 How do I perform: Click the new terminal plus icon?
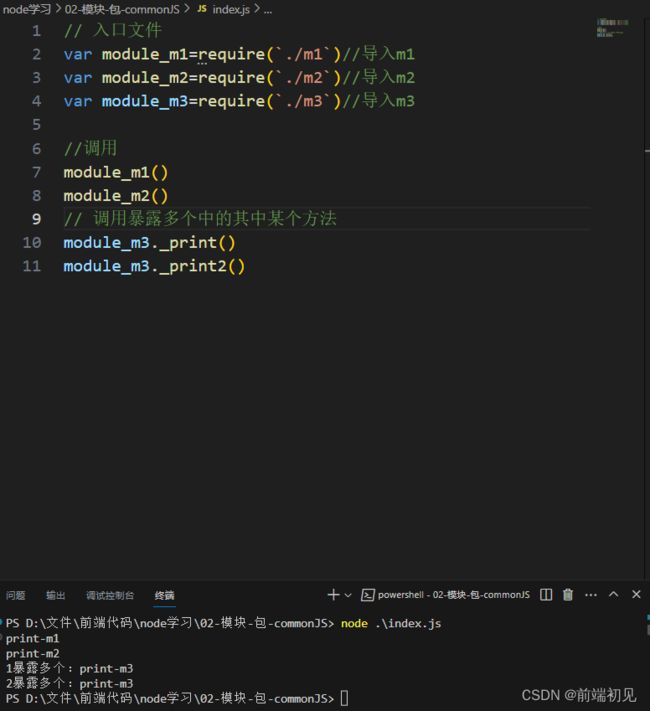[x=333, y=594]
